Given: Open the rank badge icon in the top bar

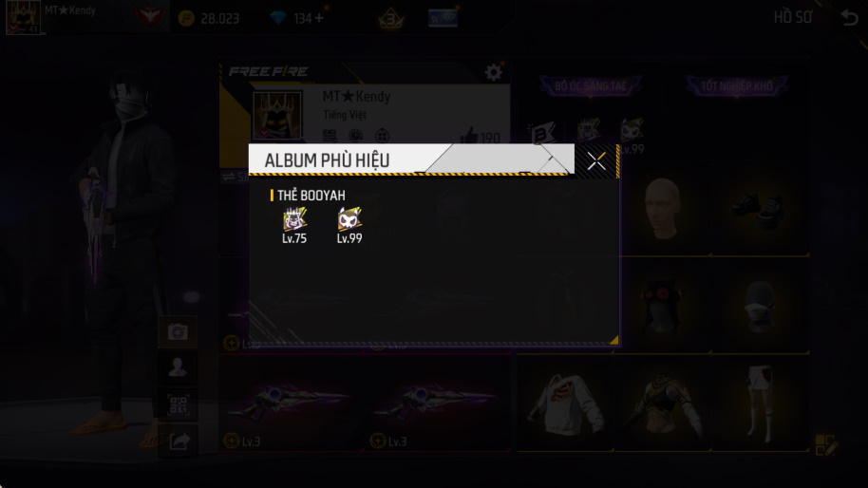Looking at the screenshot, I should [x=391, y=19].
